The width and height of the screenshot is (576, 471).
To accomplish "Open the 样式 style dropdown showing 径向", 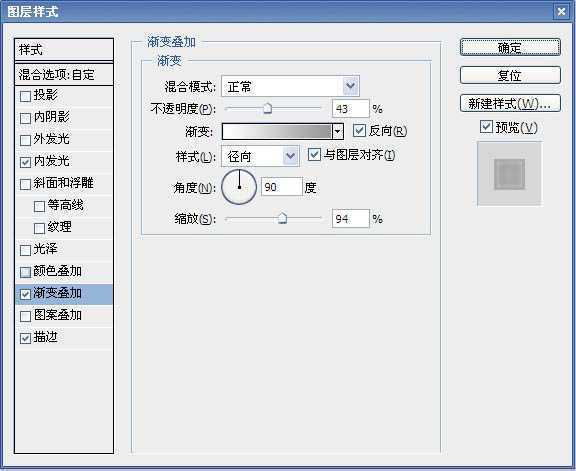I will click(260, 157).
